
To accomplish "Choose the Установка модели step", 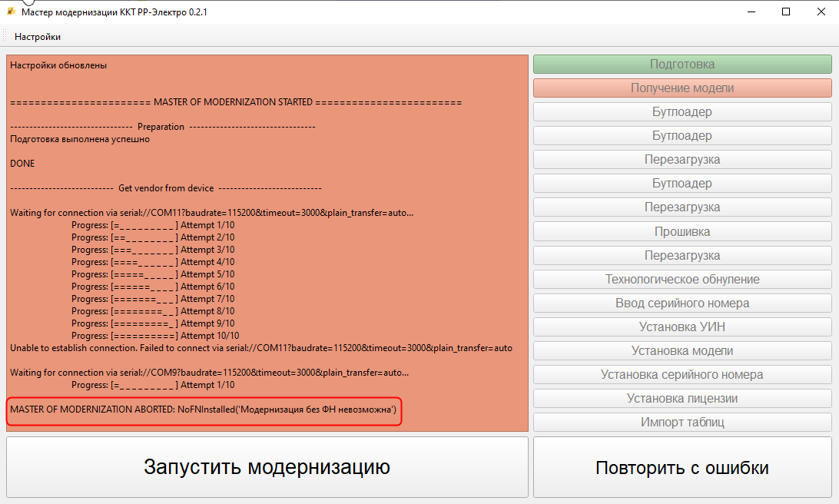I will tap(682, 350).
